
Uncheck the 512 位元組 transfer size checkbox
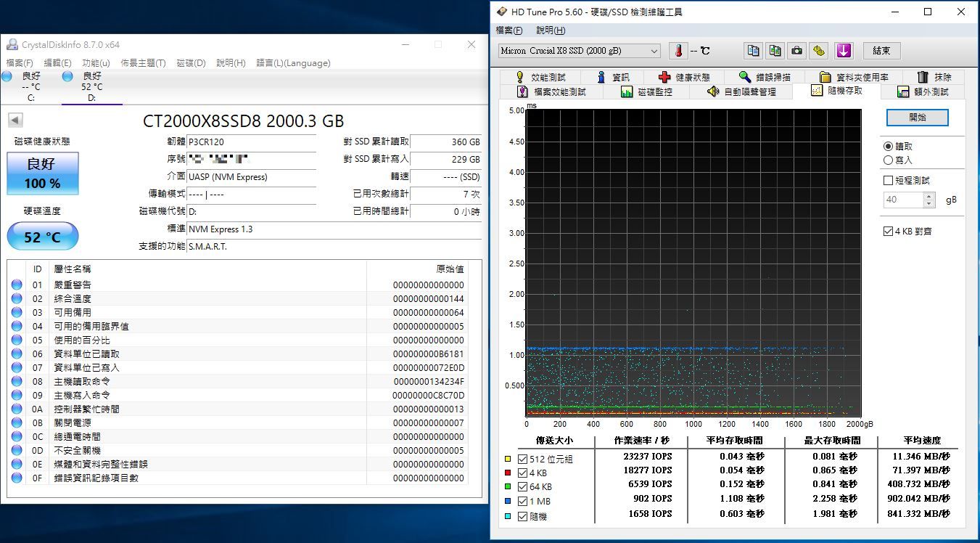tap(522, 459)
